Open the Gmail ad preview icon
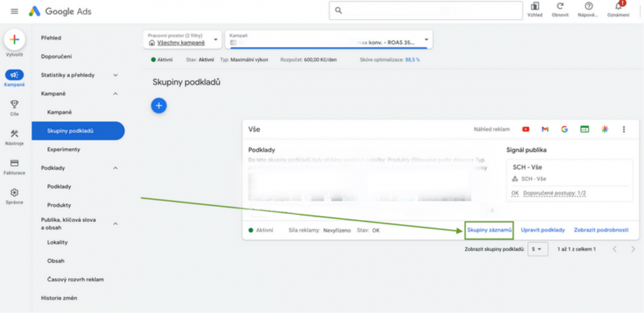 click(x=545, y=129)
